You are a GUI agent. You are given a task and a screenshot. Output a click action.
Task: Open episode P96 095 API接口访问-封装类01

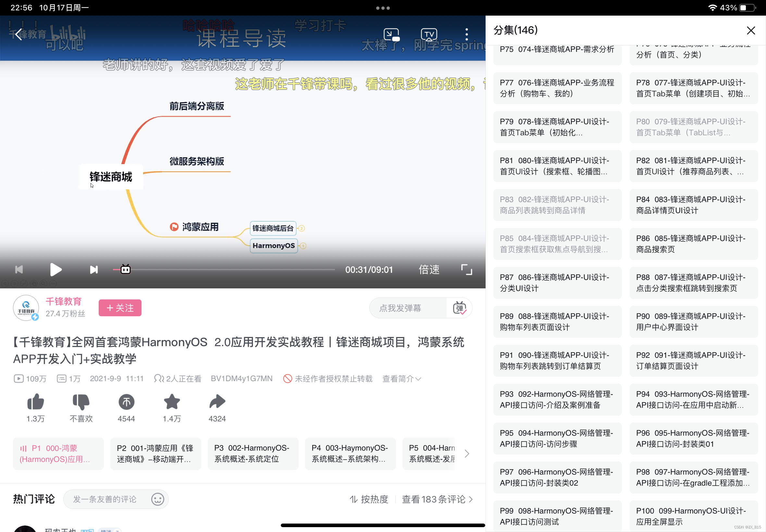pos(694,439)
